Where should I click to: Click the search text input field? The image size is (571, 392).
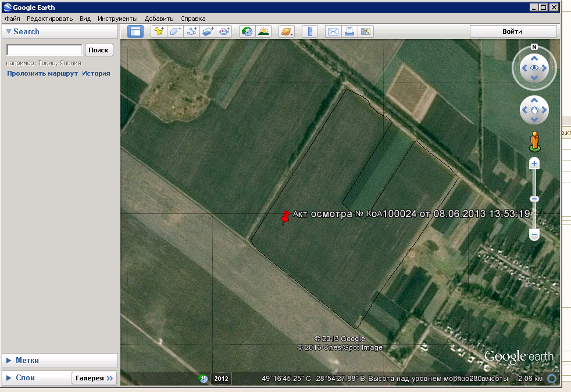click(x=44, y=50)
